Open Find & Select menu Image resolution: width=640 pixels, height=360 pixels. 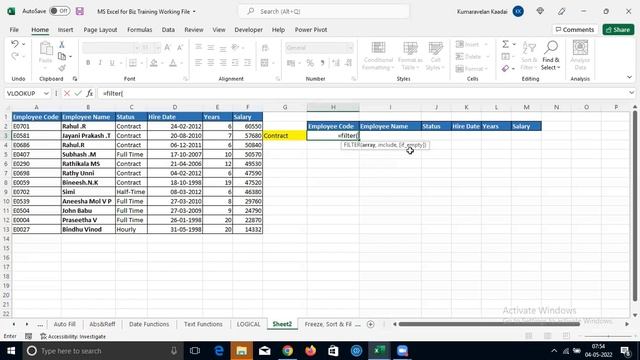(551, 56)
